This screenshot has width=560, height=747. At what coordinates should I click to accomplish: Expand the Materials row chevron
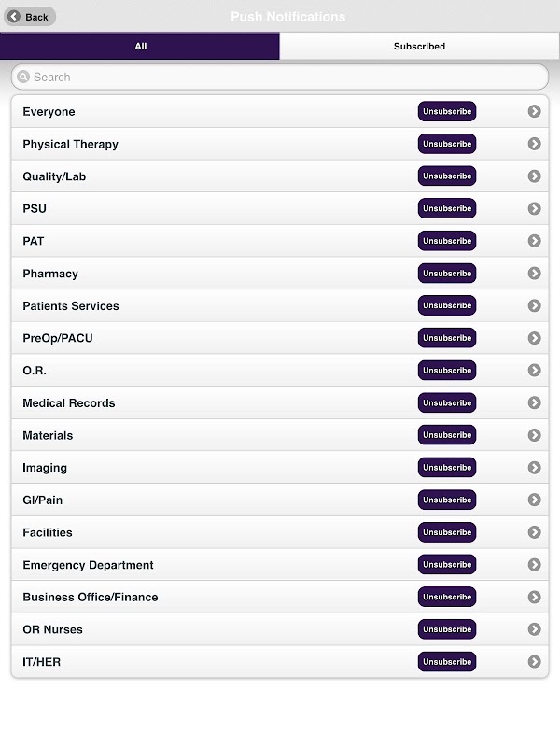point(534,435)
